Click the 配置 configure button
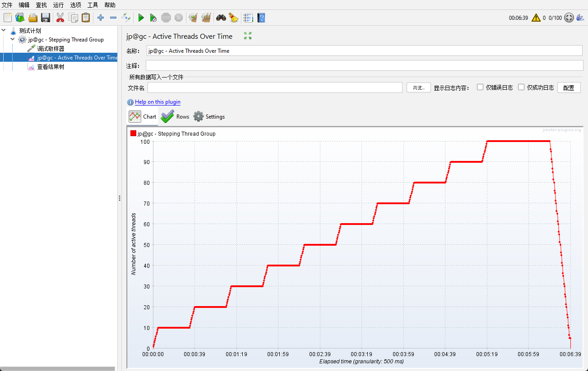 coord(569,87)
